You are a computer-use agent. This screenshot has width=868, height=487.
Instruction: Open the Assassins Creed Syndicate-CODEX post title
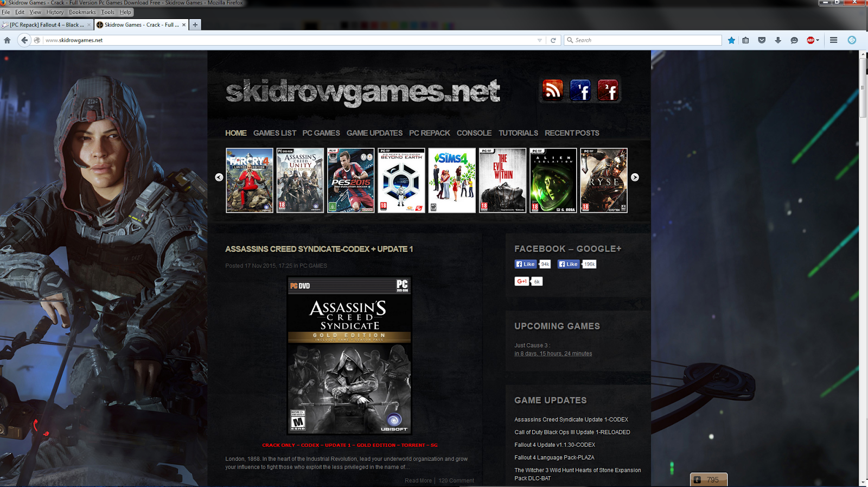(x=319, y=249)
